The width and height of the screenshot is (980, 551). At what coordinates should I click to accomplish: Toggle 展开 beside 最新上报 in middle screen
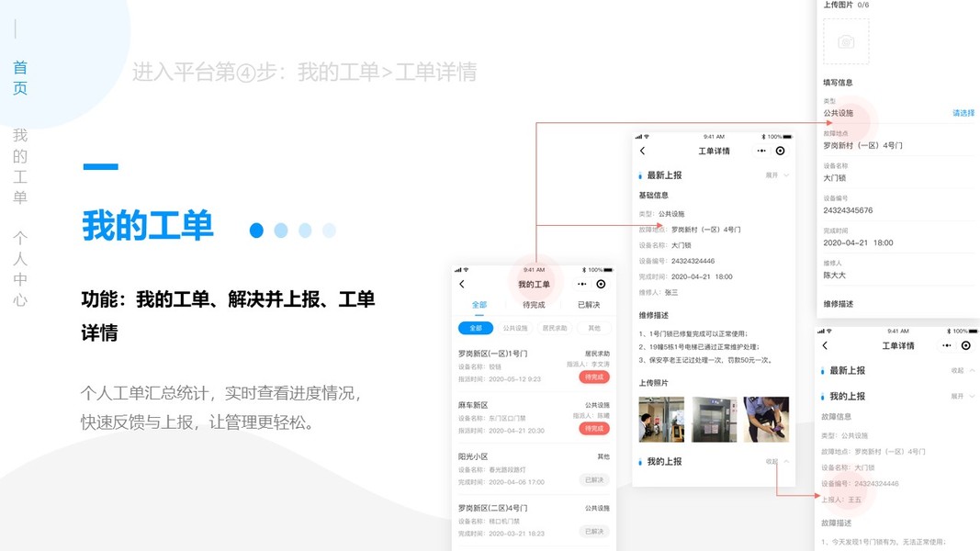tap(778, 174)
